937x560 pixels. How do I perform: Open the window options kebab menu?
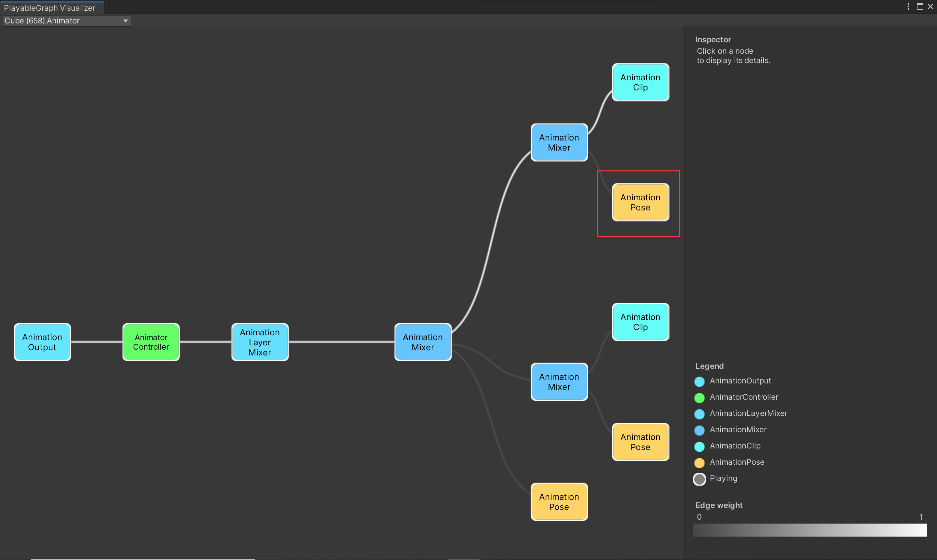click(x=908, y=7)
